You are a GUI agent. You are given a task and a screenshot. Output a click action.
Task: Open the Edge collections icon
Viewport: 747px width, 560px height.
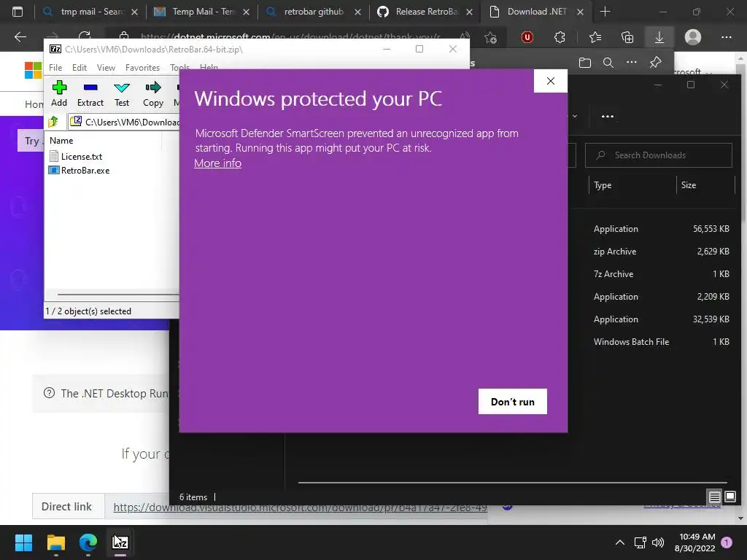[627, 37]
